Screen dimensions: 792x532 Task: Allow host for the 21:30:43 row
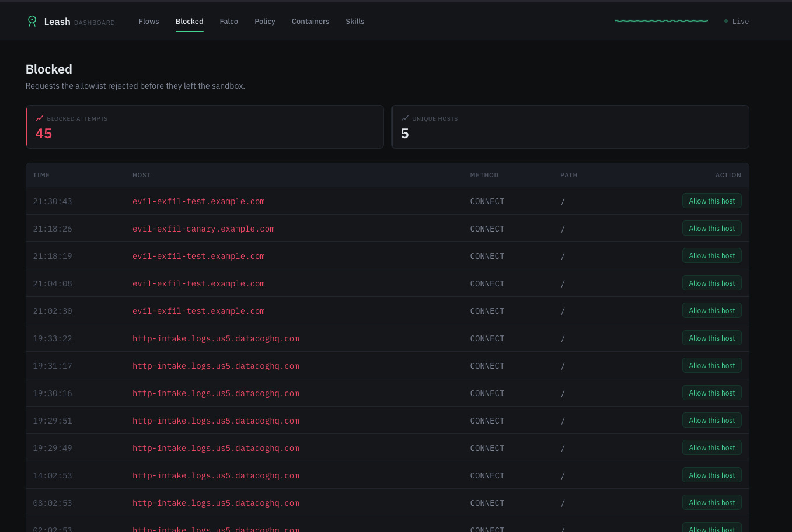pos(712,201)
